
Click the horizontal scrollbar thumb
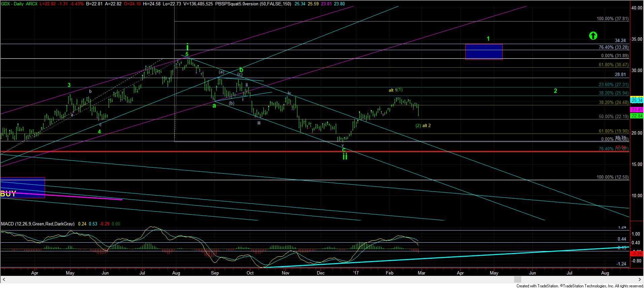[517, 280]
